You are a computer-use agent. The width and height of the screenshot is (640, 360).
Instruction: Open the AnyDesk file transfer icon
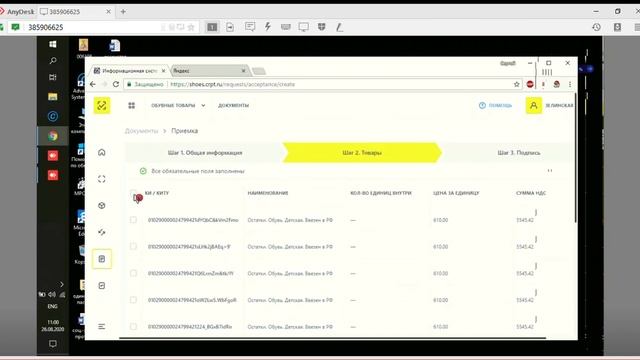230,27
